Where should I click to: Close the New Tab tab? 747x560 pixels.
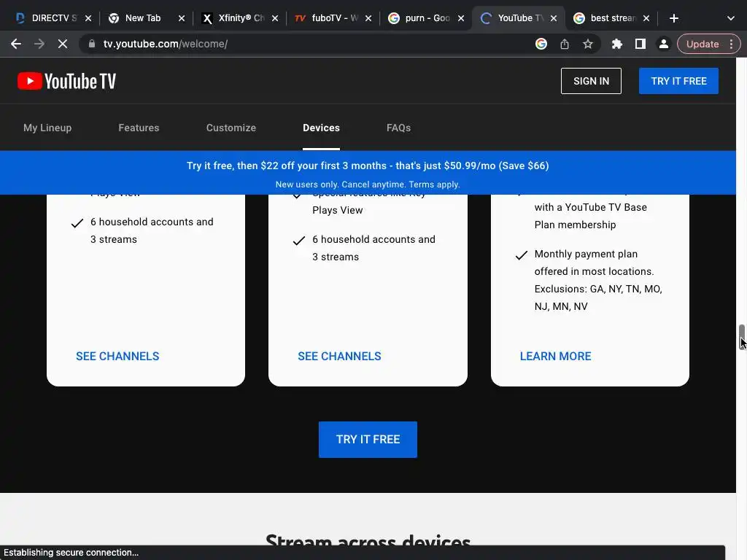coord(182,18)
